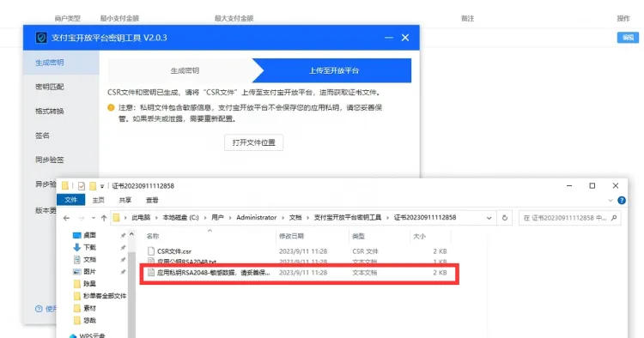Minimize the Alipay key tool window
The width and height of the screenshot is (644, 338).
tap(388, 38)
